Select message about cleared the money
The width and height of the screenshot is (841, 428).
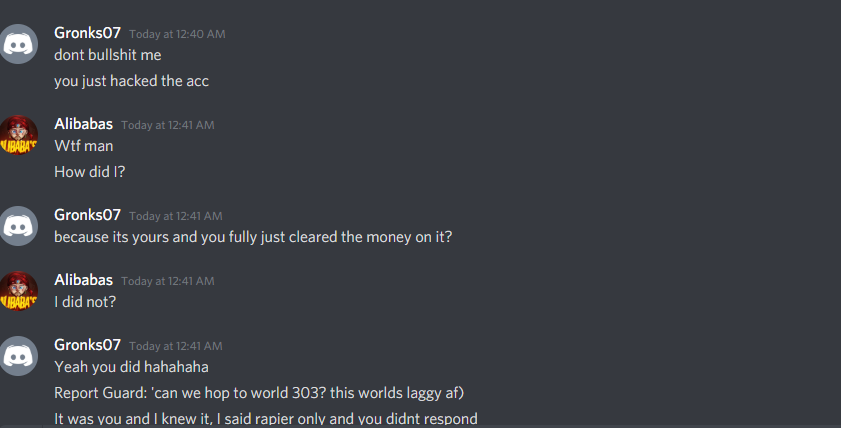click(253, 237)
